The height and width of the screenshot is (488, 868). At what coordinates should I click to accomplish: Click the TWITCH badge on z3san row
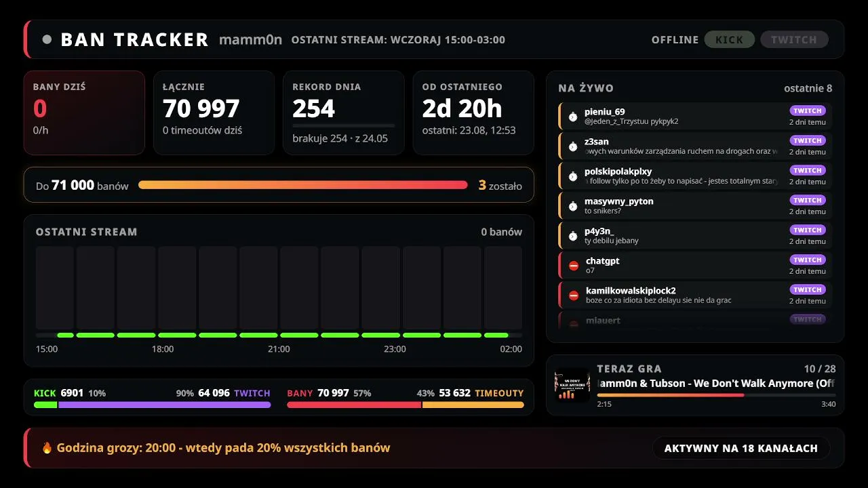[808, 140]
